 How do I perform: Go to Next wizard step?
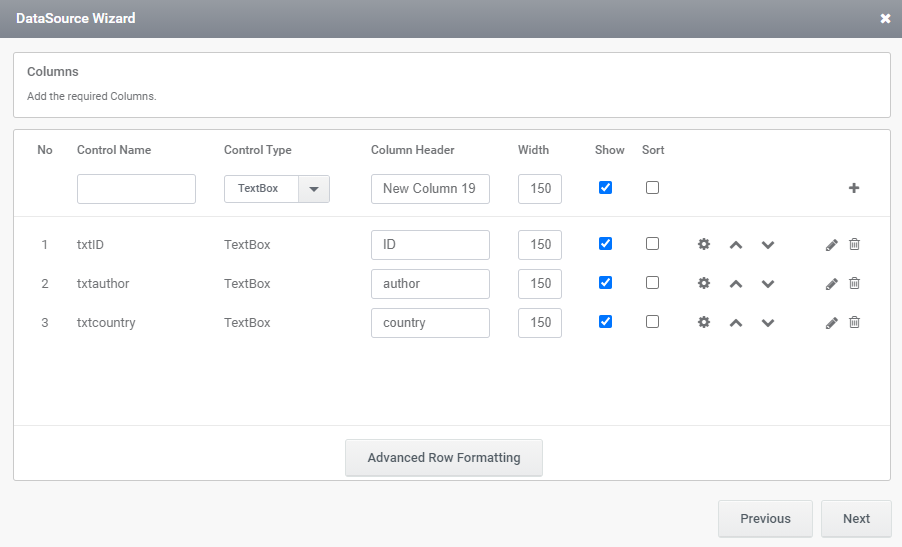pos(856,519)
